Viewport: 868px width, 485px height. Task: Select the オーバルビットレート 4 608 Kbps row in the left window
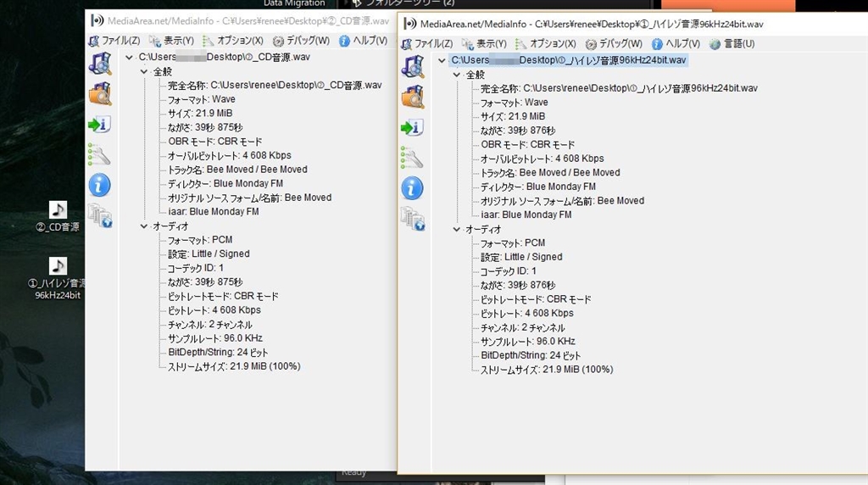[230, 155]
